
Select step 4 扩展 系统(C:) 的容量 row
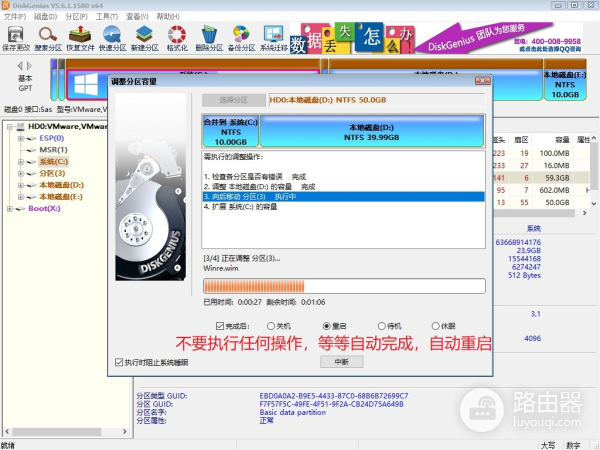[x=343, y=207]
